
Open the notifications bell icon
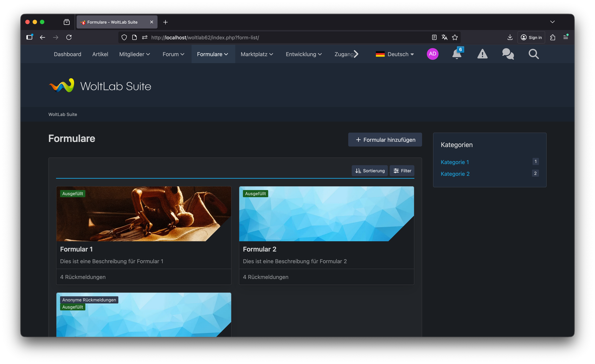[456, 54]
